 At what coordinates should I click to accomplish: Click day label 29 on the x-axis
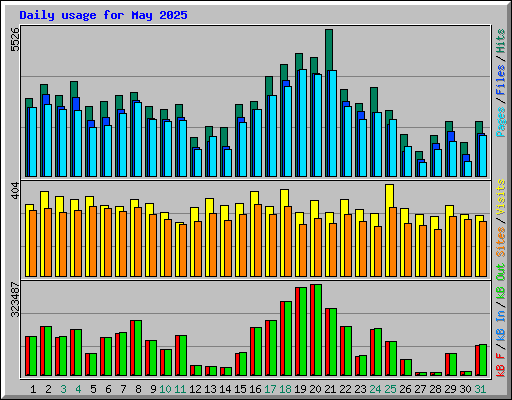[450, 389]
